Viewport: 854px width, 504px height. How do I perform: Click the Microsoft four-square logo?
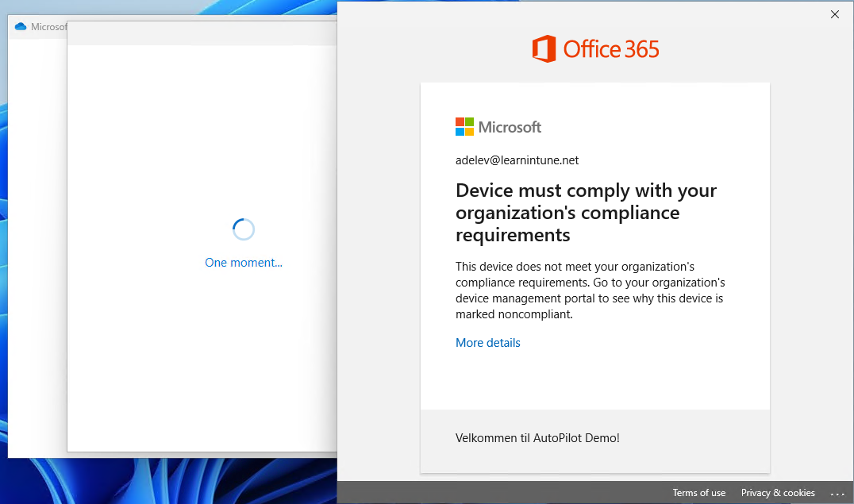tap(464, 127)
